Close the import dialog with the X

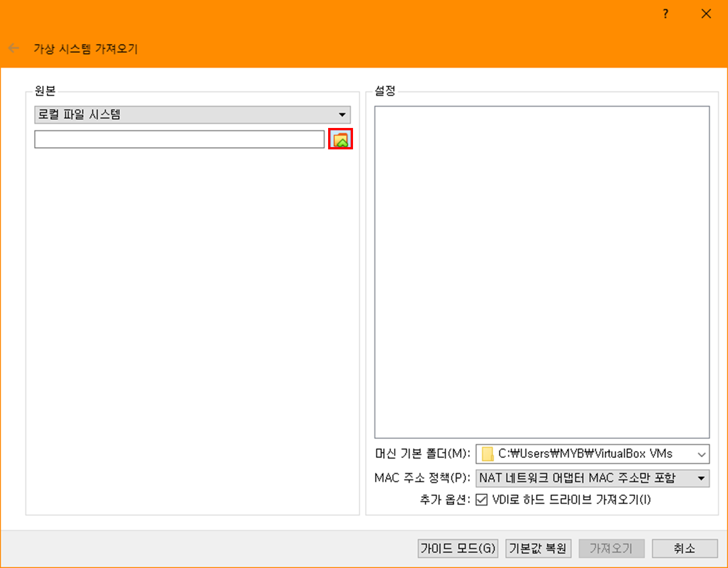pyautogui.click(x=706, y=13)
